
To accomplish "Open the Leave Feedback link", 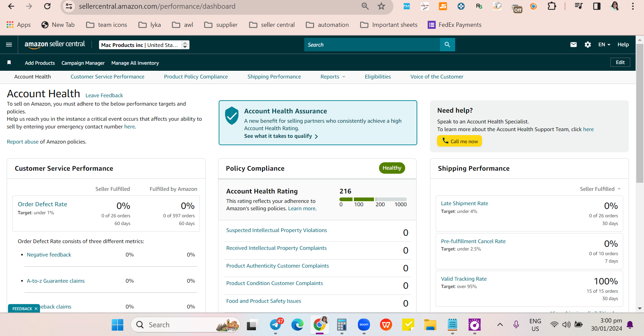I will 104,96.
